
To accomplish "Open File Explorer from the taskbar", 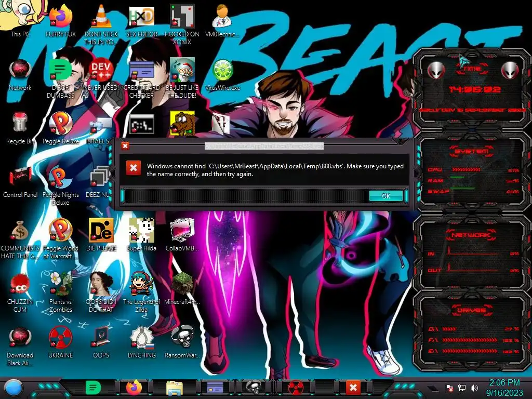I will [175, 388].
